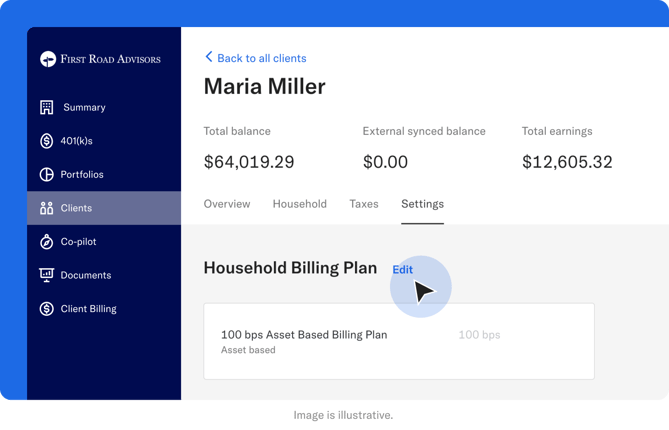Click the Client Billing dollar icon
This screenshot has width=669, height=430.
pos(47,309)
